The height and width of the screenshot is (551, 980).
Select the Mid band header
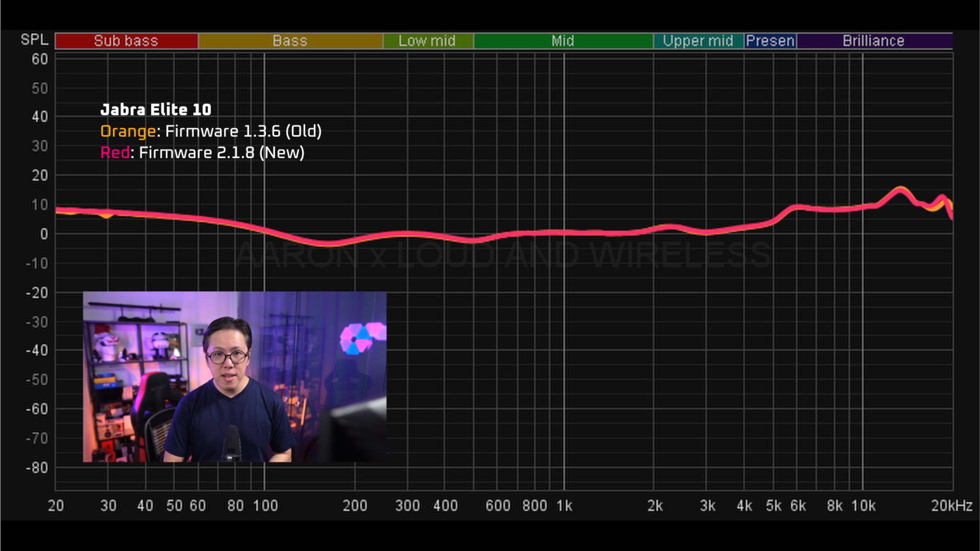(x=563, y=41)
